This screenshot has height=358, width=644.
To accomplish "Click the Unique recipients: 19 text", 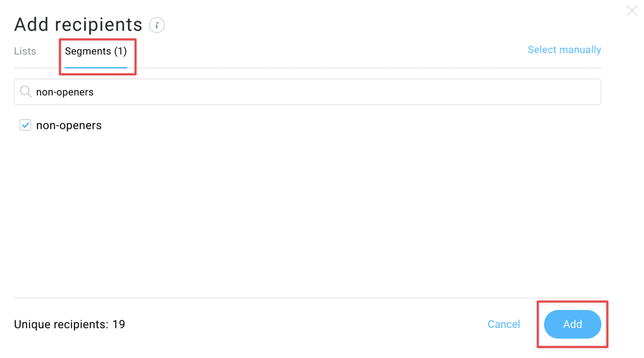I will pos(69,324).
